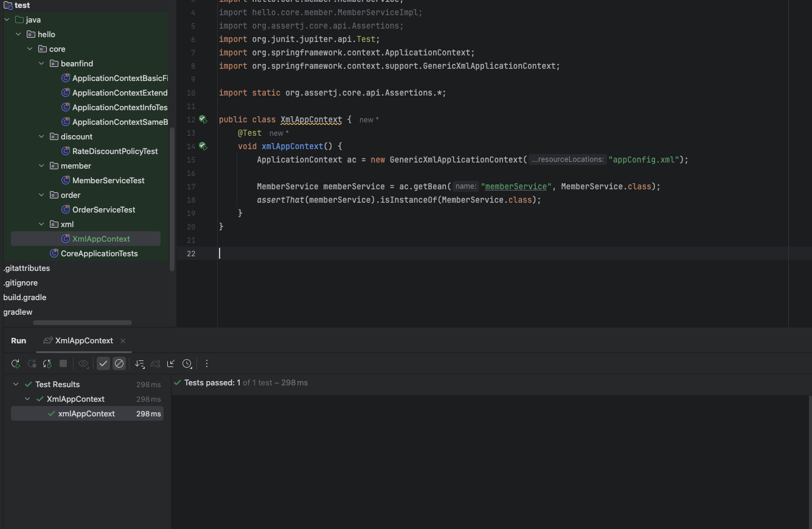This screenshot has width=812, height=529.
Task: Click the project tree horizontal scrollbar
Action: click(82, 323)
